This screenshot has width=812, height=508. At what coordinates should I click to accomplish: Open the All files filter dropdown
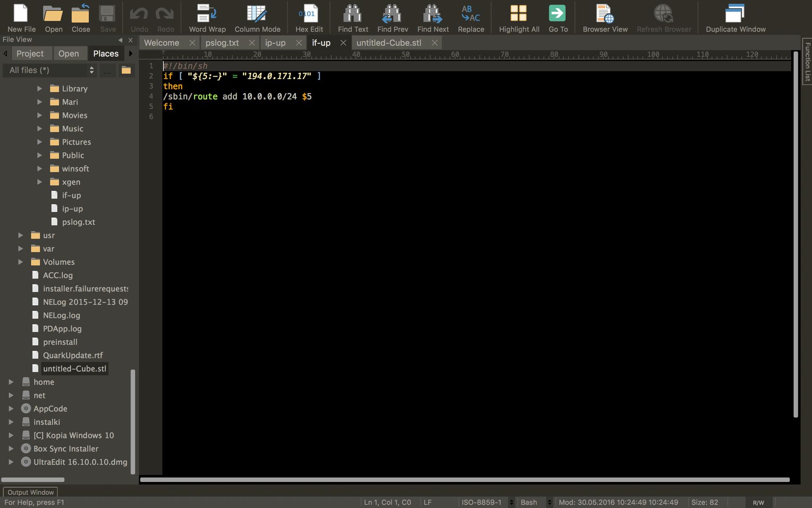click(x=51, y=70)
